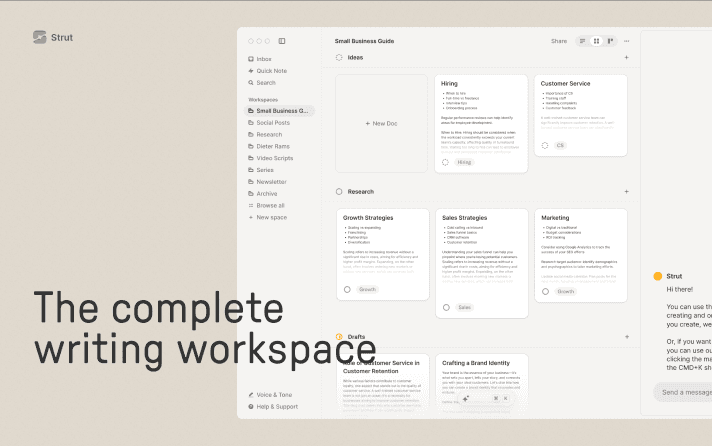Open Video Scripts workspace
Screen dimensions: 712x446
(271, 158)
